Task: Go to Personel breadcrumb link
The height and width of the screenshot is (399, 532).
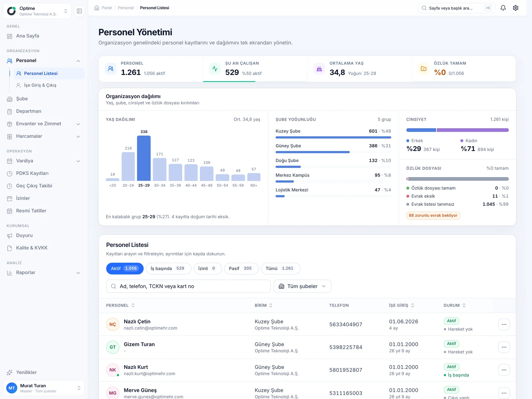Action: pos(126,8)
